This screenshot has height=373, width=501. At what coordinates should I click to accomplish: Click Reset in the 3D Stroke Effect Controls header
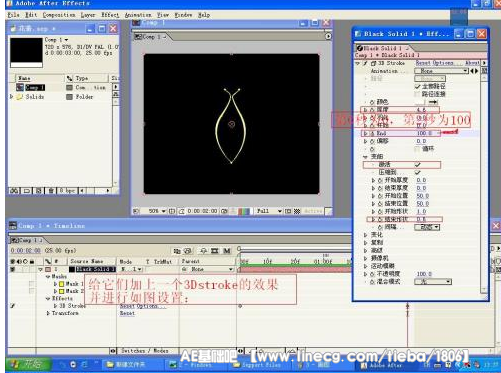[x=423, y=63]
